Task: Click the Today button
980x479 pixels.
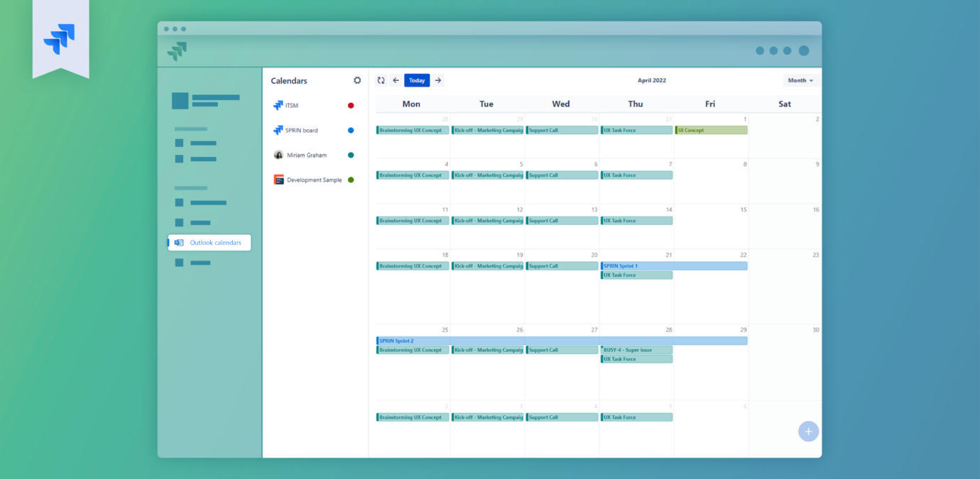Action: pyautogui.click(x=417, y=80)
